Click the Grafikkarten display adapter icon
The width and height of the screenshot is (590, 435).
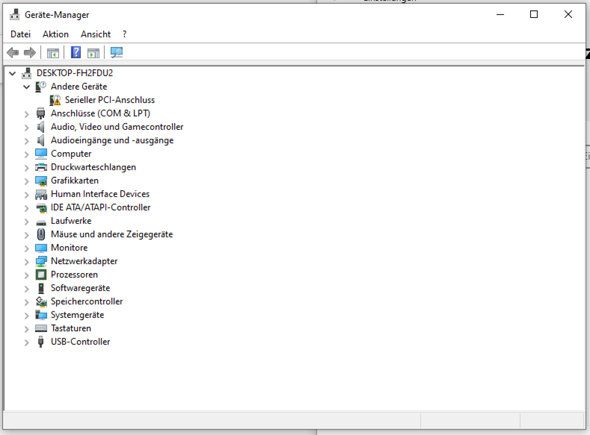[41, 181]
